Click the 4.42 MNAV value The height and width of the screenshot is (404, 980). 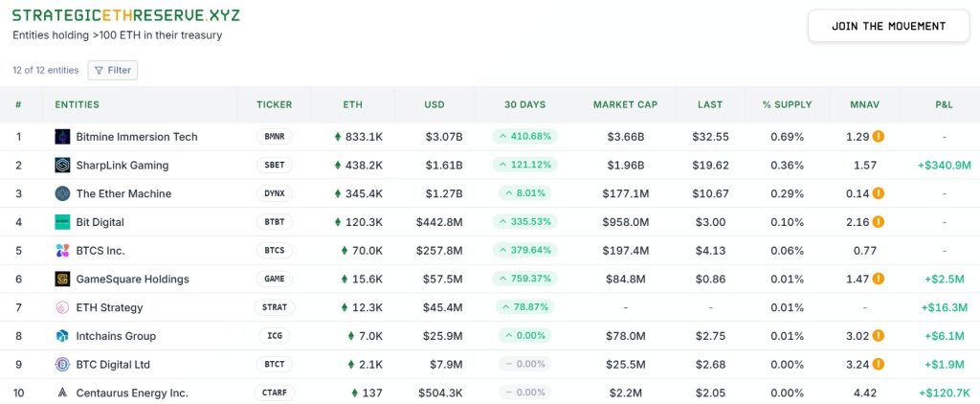(x=865, y=393)
